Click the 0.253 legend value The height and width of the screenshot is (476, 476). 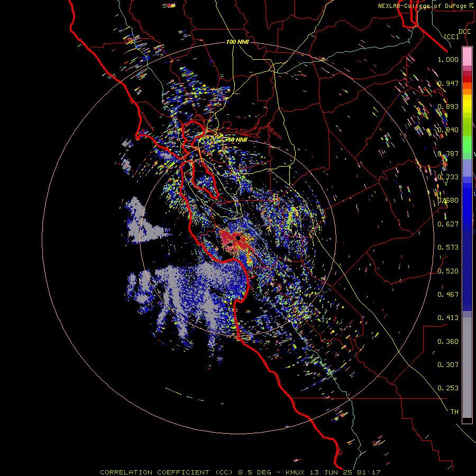tap(448, 388)
